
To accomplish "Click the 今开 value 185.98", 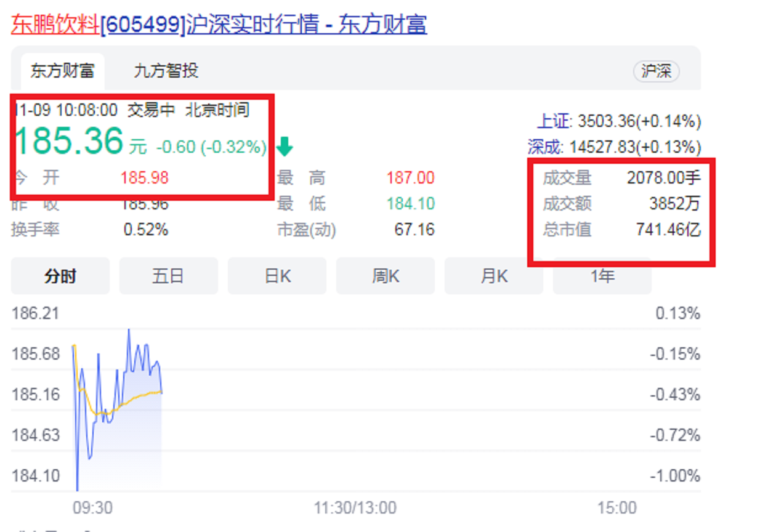I will coord(145,178).
